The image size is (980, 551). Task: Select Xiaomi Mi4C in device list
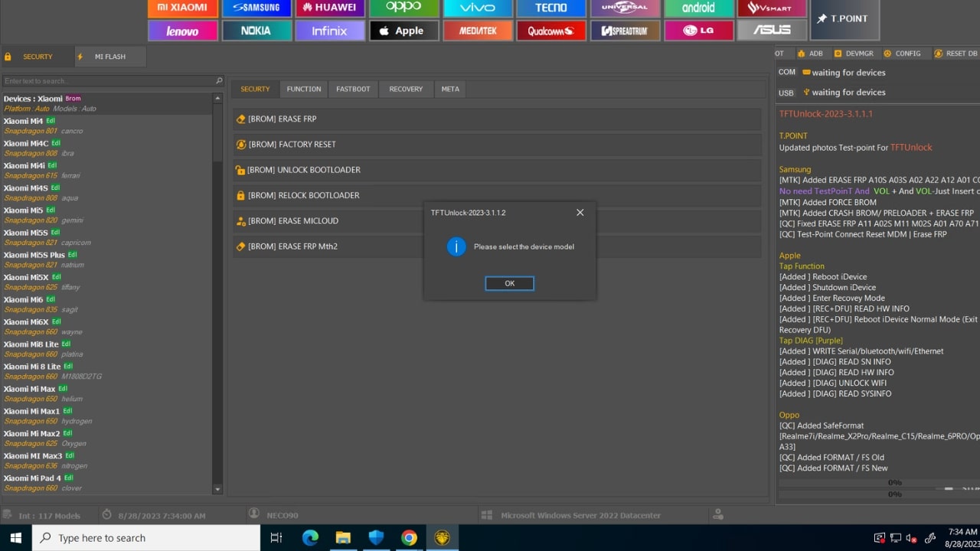coord(106,148)
